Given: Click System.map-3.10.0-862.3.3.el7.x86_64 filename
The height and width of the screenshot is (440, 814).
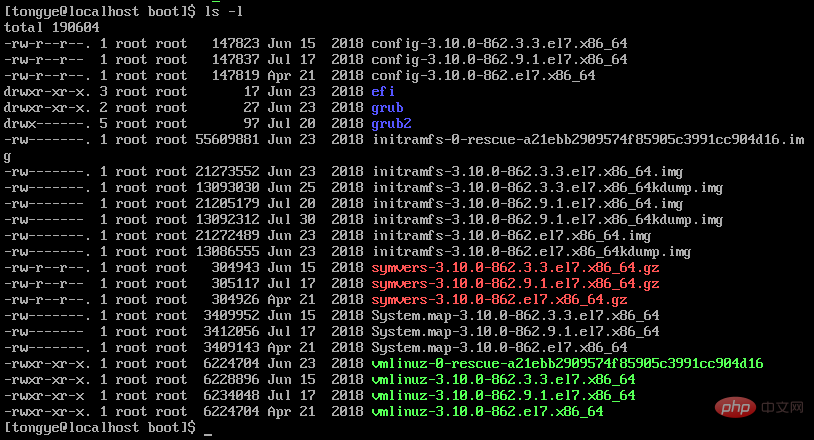Looking at the screenshot, I should [515, 315].
